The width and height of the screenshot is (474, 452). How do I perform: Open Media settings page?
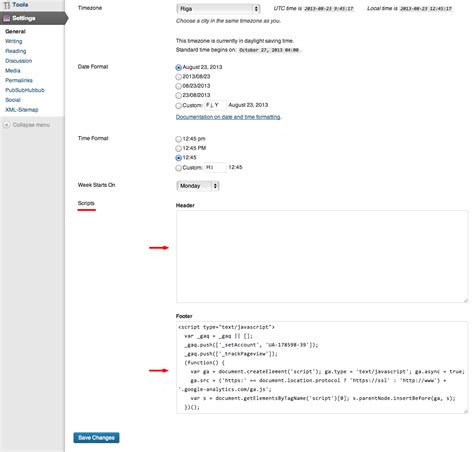click(13, 71)
